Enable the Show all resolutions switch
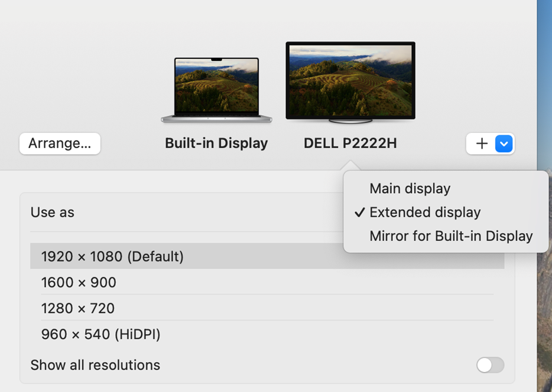552x392 pixels. pyautogui.click(x=490, y=365)
